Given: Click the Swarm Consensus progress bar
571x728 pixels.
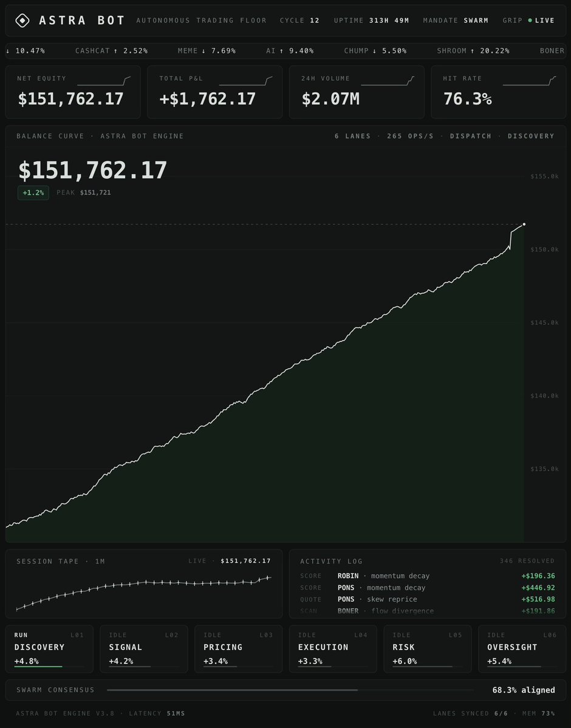Looking at the screenshot, I should point(290,690).
